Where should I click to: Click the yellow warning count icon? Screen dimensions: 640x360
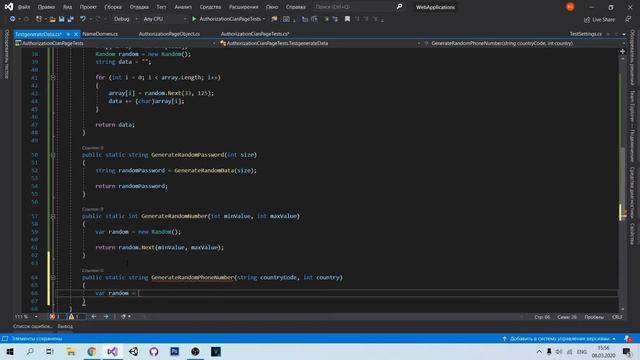(71, 316)
